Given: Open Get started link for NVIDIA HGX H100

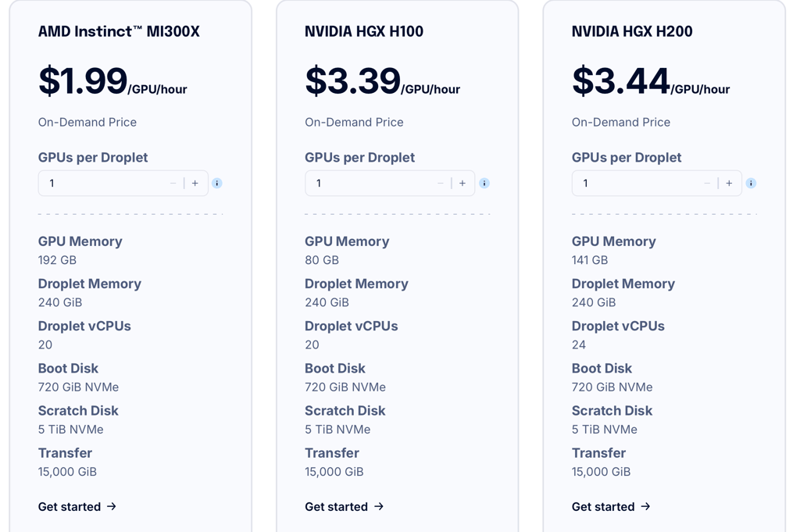Looking at the screenshot, I should coord(345,506).
